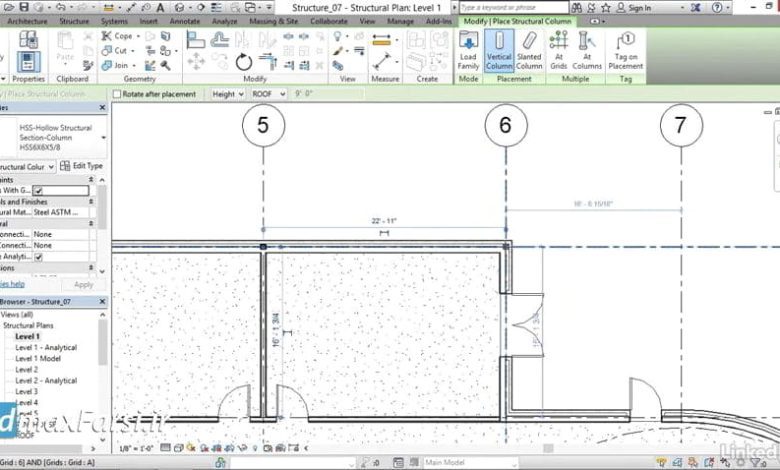Screen dimensions: 780x470
Task: Toggle Moves With Grids checkbox
Action: pos(39,190)
